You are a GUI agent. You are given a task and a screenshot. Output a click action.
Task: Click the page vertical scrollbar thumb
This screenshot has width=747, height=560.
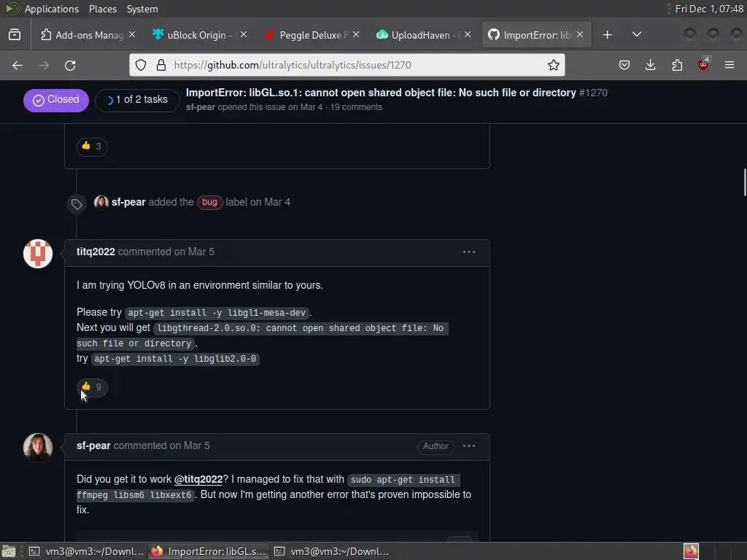745,182
